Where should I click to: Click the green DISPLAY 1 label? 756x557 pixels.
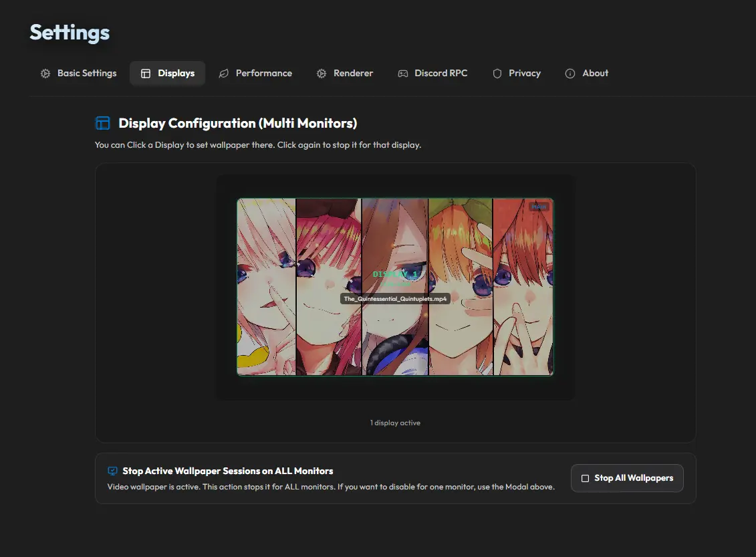point(395,274)
